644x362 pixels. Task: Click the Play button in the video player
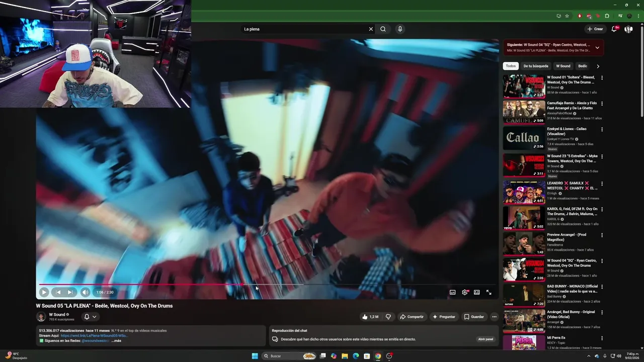[44, 292]
